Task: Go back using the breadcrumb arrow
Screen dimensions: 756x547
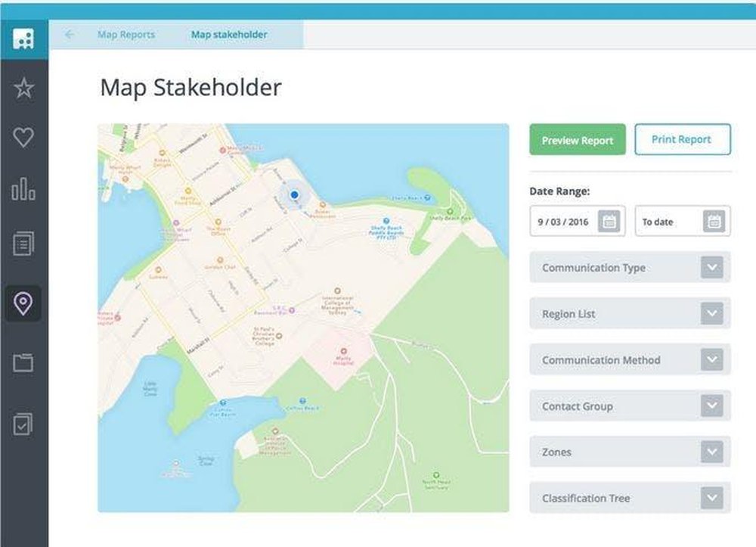Action: (70, 34)
